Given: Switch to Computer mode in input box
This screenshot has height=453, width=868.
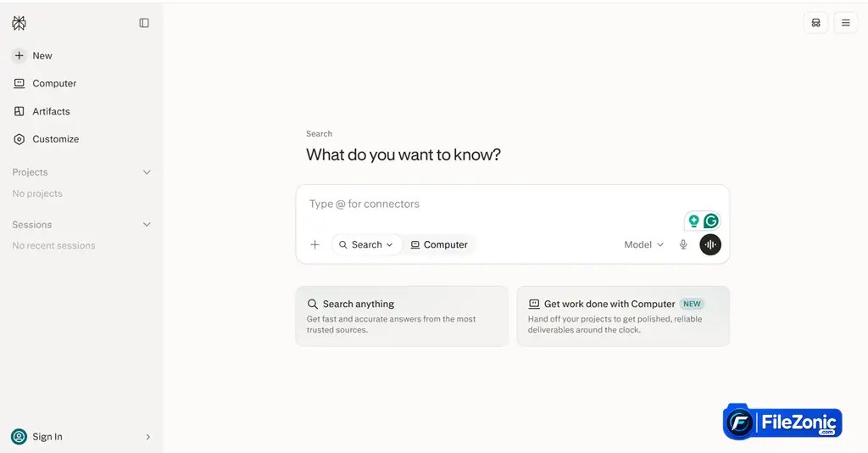Looking at the screenshot, I should (x=439, y=244).
